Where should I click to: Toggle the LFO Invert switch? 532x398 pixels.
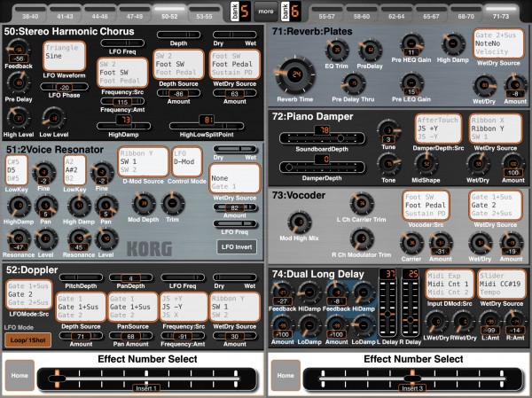tap(237, 247)
